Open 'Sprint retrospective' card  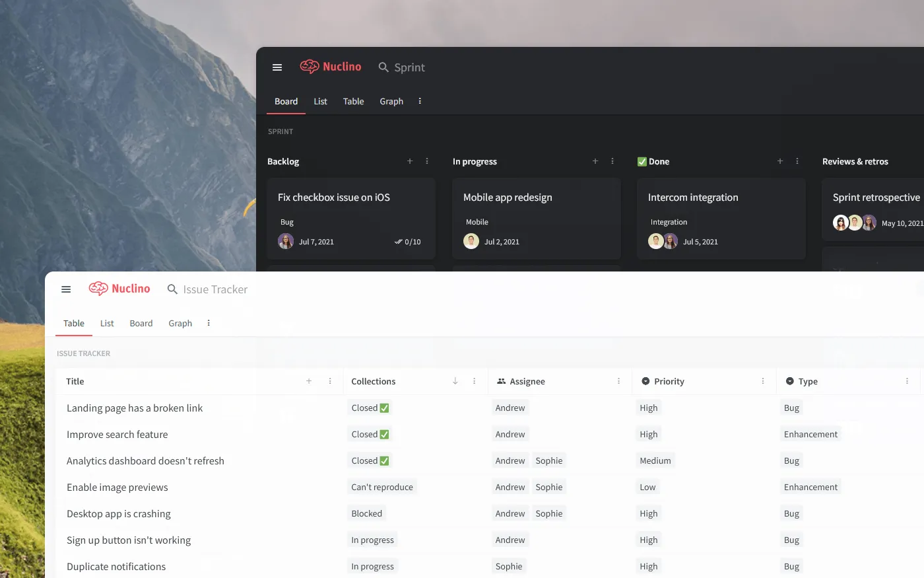click(x=873, y=209)
